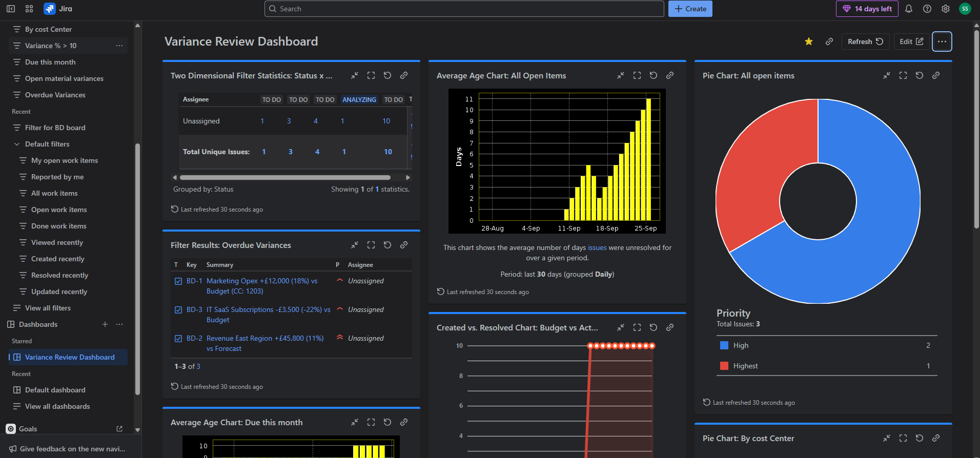Refresh Two Dimensional Filter Statistics gadget
This screenshot has height=458, width=980.
coord(387,75)
